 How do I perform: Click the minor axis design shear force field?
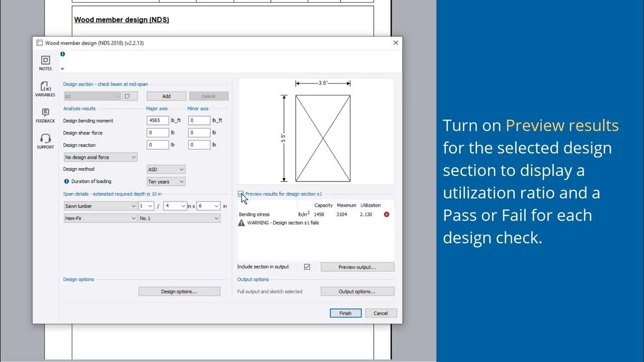click(199, 133)
